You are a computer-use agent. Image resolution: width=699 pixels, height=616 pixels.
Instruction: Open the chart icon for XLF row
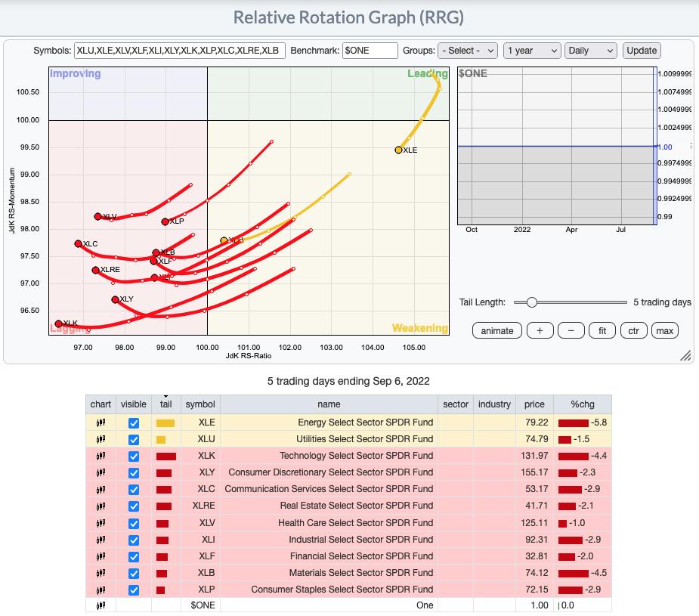pyautogui.click(x=101, y=556)
